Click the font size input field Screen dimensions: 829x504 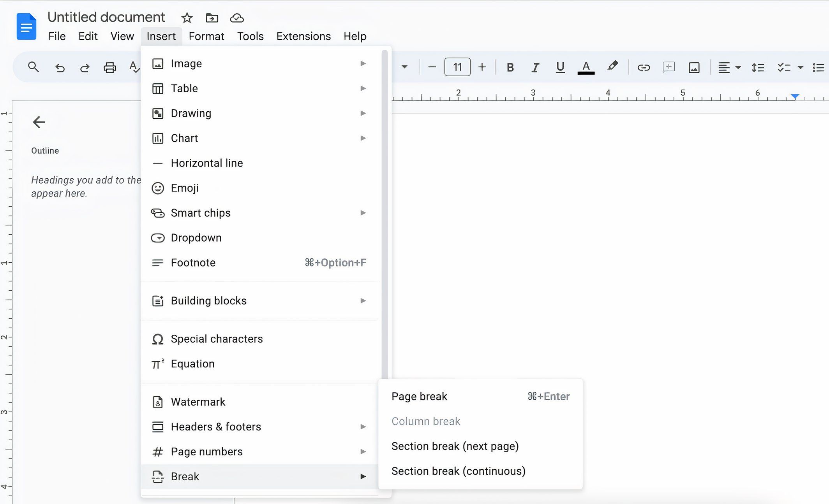click(457, 67)
